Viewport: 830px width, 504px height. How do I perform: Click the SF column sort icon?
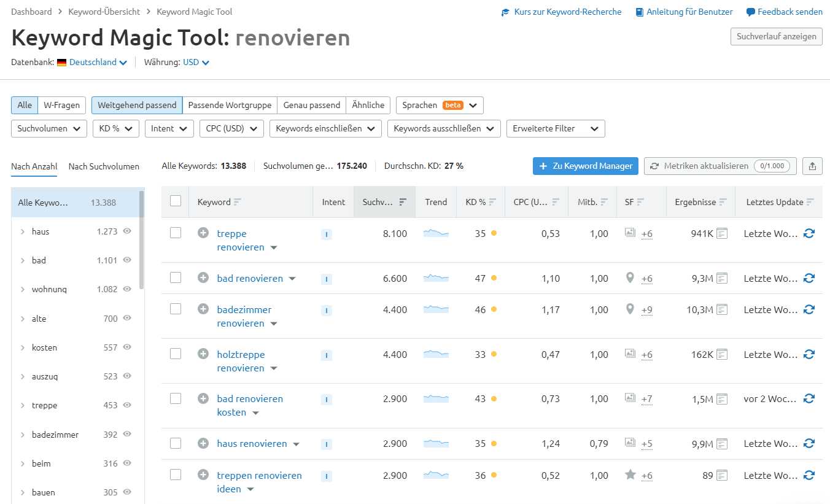tap(640, 202)
